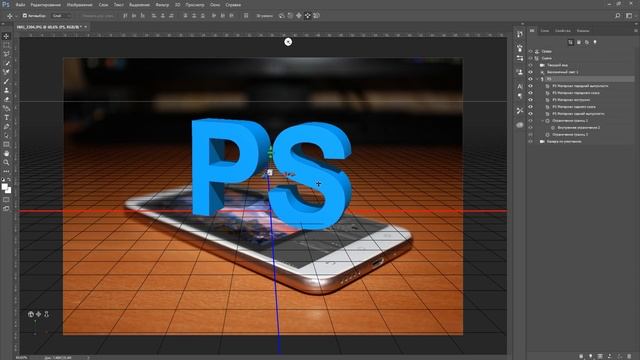The image size is (640, 360).
Task: Swap foreground and background colors
Action: 9,180
